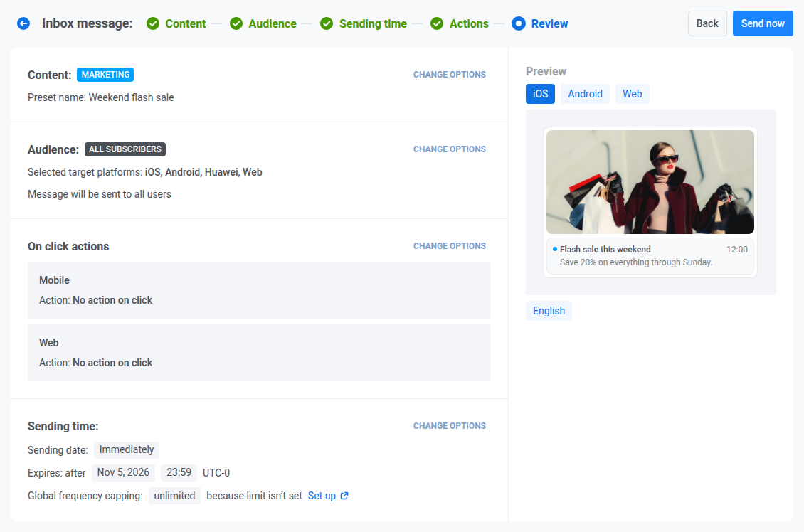Screen dimensions: 804x532
Task: Click the Mobile action card
Action: click(x=259, y=290)
